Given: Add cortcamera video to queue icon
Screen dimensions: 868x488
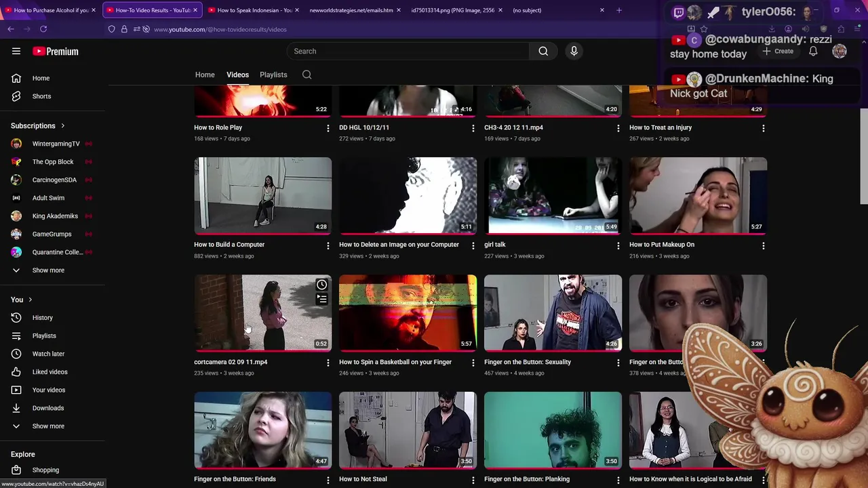Looking at the screenshot, I should coord(321,299).
